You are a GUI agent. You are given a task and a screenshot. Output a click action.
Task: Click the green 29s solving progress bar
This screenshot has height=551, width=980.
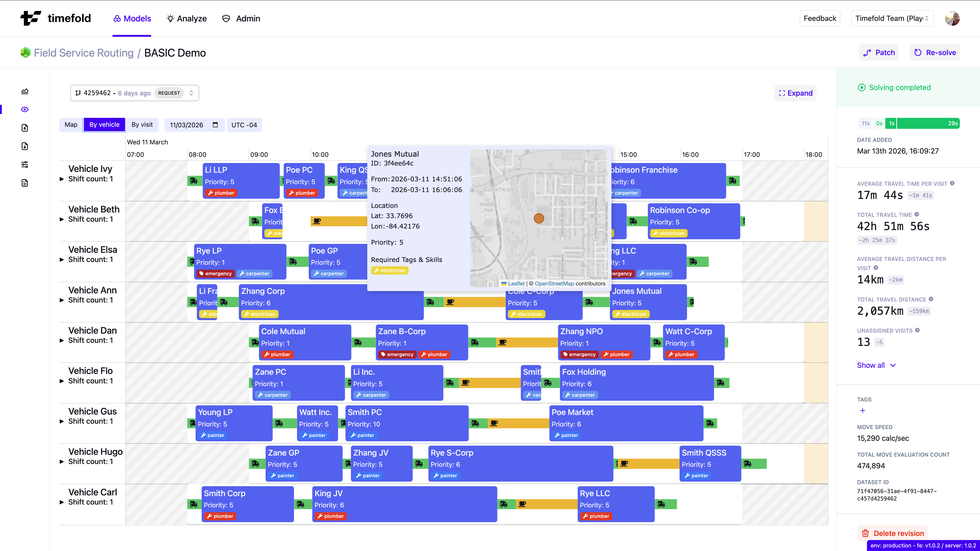tap(928, 123)
